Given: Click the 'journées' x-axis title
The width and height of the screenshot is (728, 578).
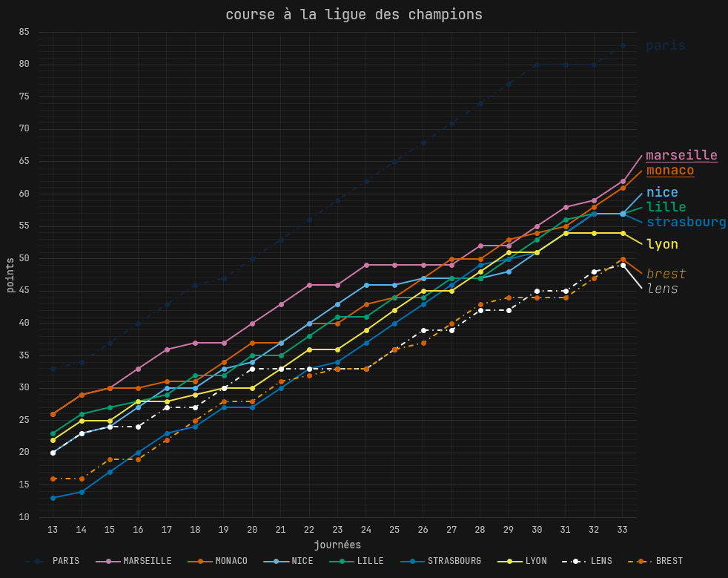Looking at the screenshot, I should (337, 545).
